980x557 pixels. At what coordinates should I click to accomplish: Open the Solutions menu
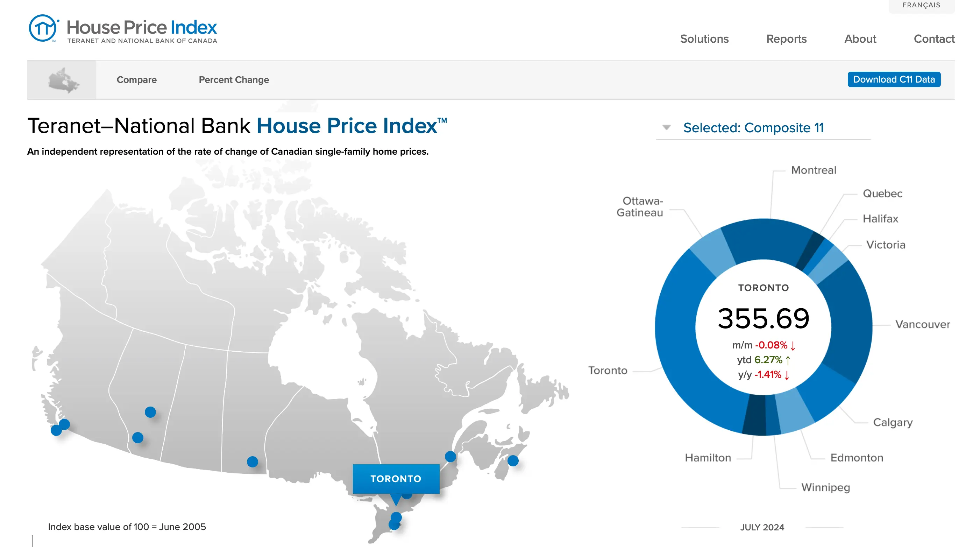(704, 38)
